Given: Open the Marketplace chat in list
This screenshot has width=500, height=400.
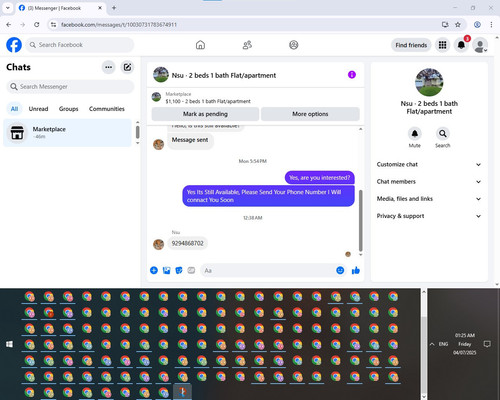Looking at the screenshot, I should [x=68, y=133].
